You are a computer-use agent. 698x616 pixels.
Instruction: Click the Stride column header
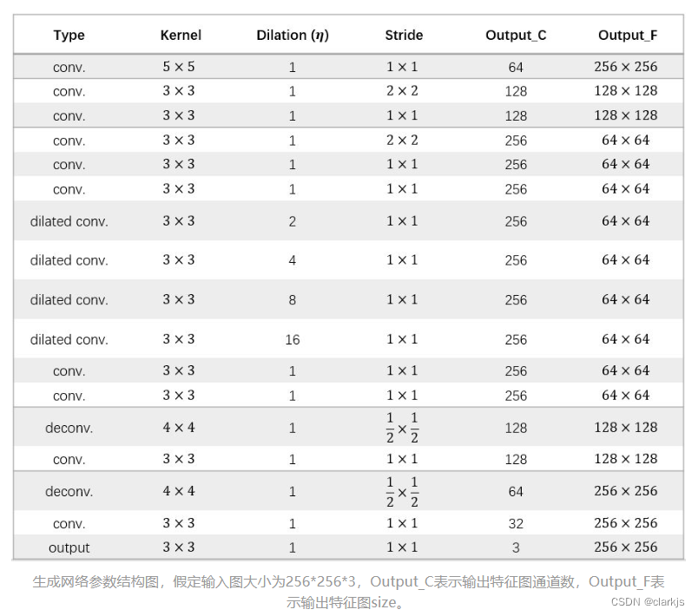point(404,36)
